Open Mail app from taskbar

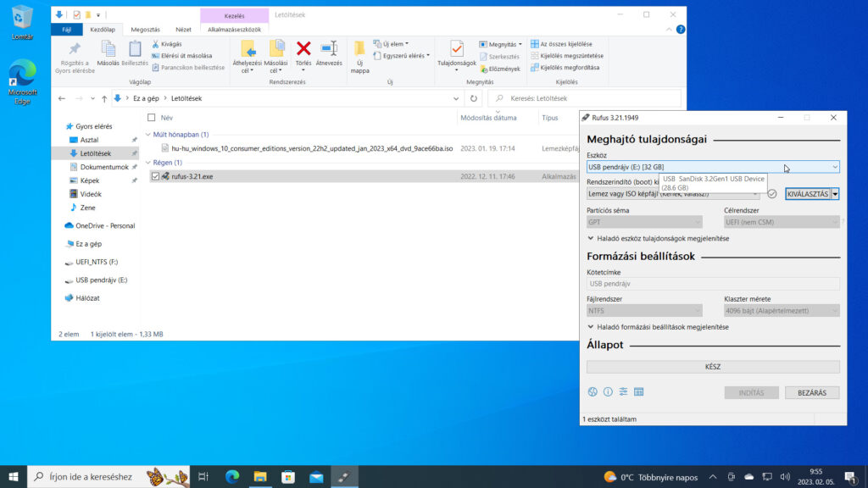316,476
